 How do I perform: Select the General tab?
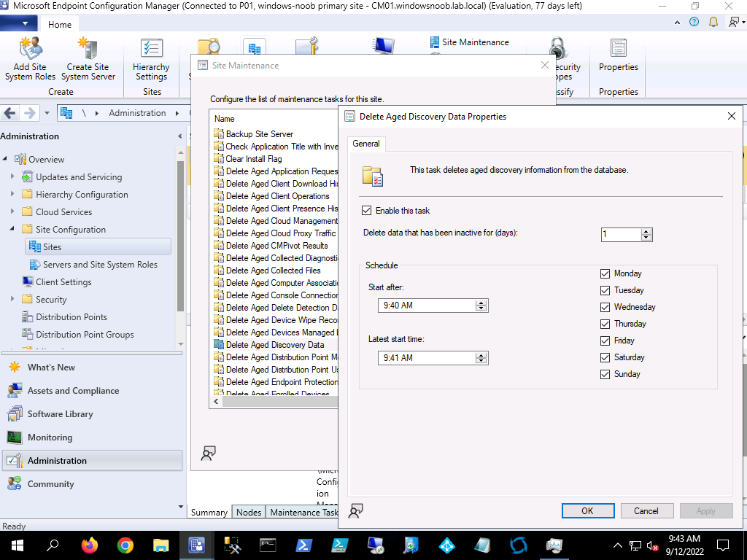pos(366,144)
